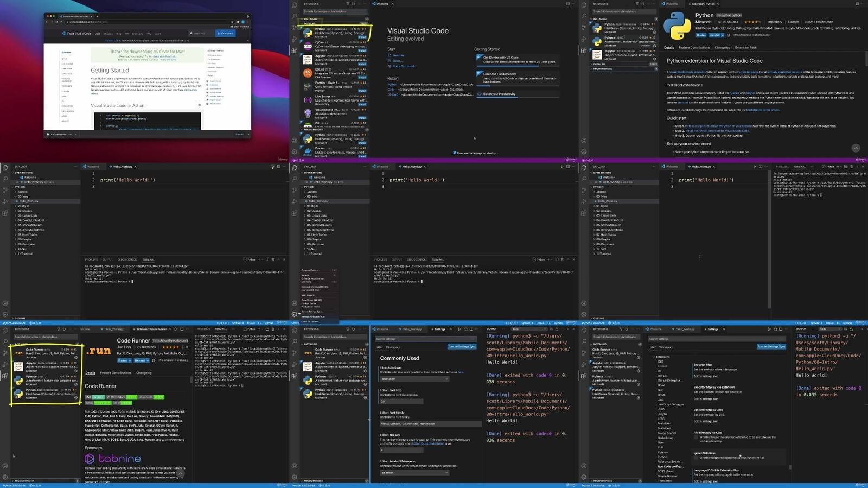
Task: Collapse 'Extensions' group in settings tree
Action: coord(662,357)
